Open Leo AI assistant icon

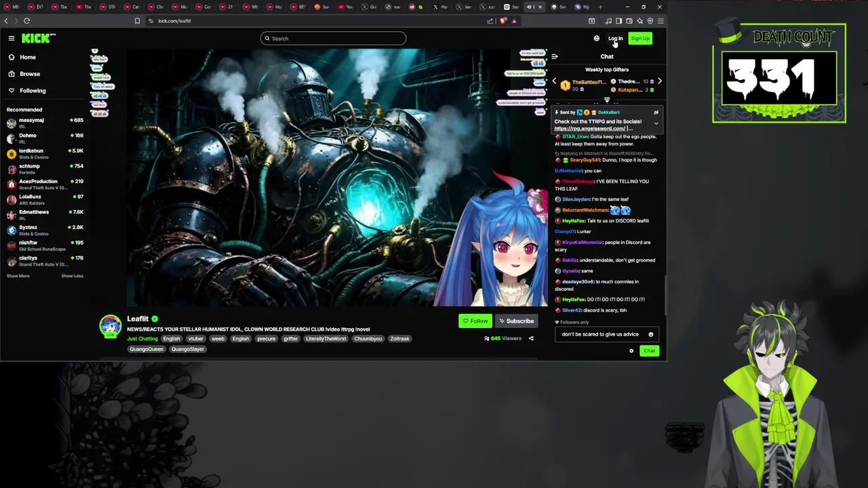click(639, 21)
